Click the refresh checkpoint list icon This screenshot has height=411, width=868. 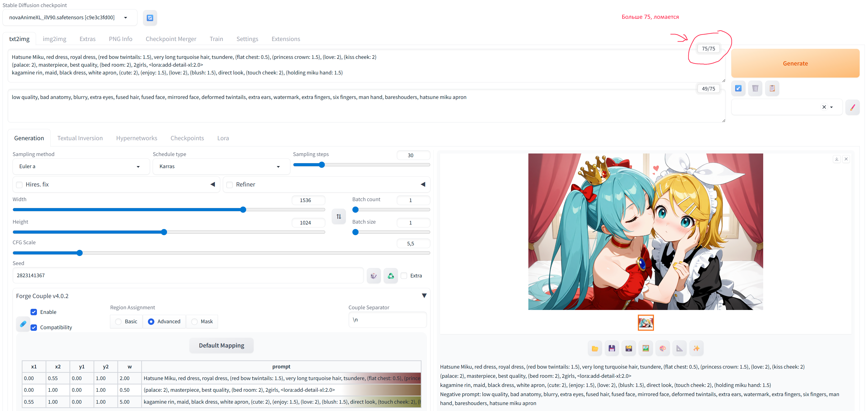(x=150, y=17)
